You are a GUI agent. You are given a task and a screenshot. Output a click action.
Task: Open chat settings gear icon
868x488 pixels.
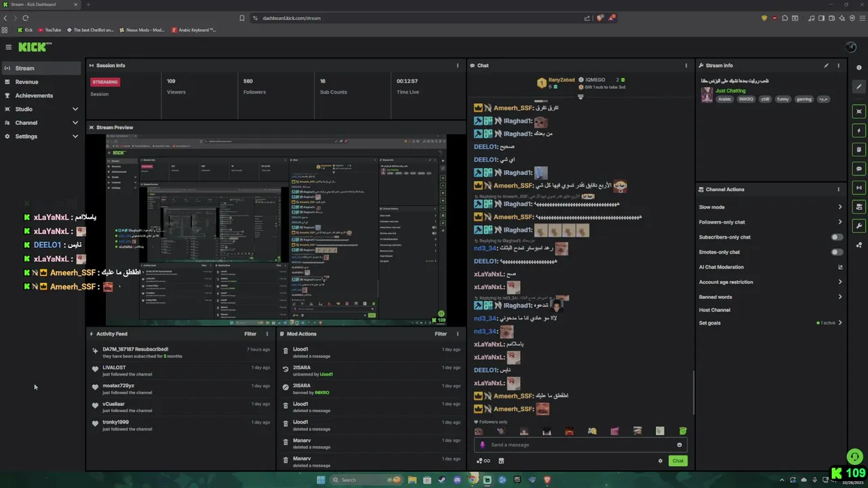(x=660, y=461)
